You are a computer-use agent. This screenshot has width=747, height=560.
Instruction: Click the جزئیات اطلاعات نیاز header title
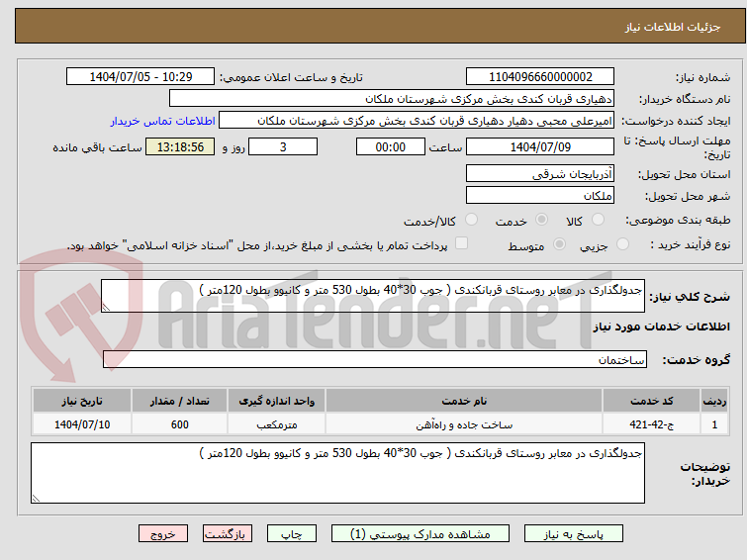pyautogui.click(x=672, y=27)
